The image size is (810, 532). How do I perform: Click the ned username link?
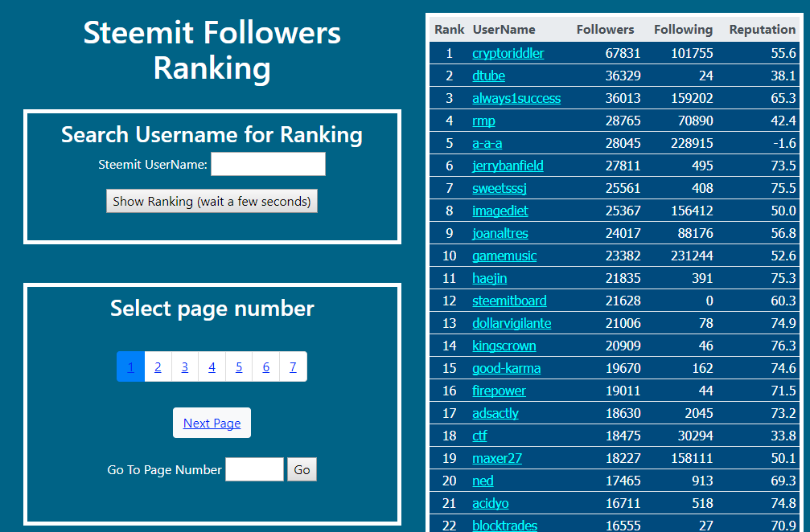[x=483, y=481]
